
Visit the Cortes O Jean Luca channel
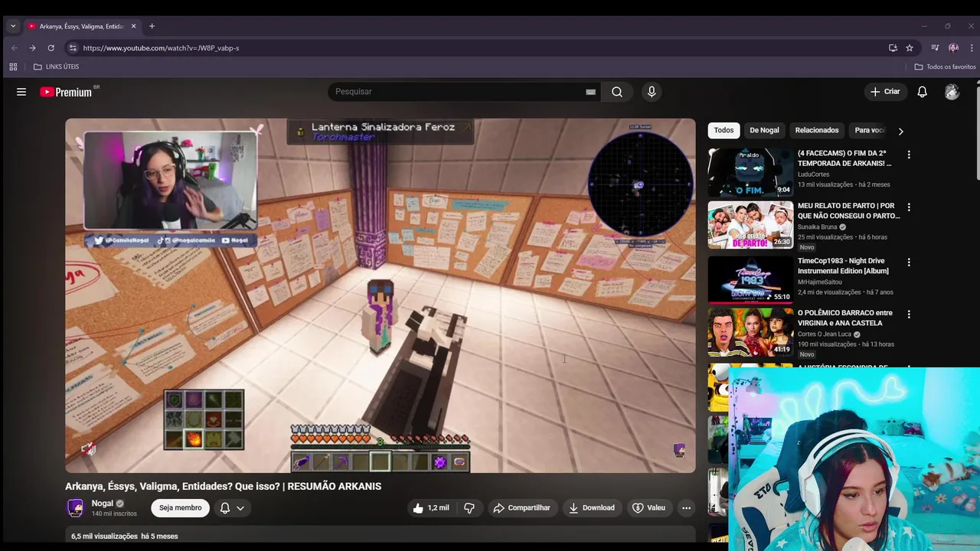[x=824, y=334]
